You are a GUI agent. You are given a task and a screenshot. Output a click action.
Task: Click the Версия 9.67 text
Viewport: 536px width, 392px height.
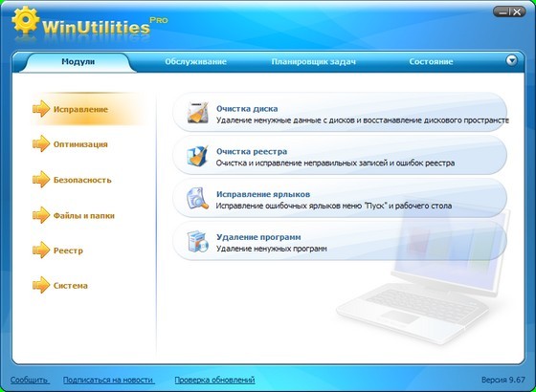pyautogui.click(x=502, y=380)
